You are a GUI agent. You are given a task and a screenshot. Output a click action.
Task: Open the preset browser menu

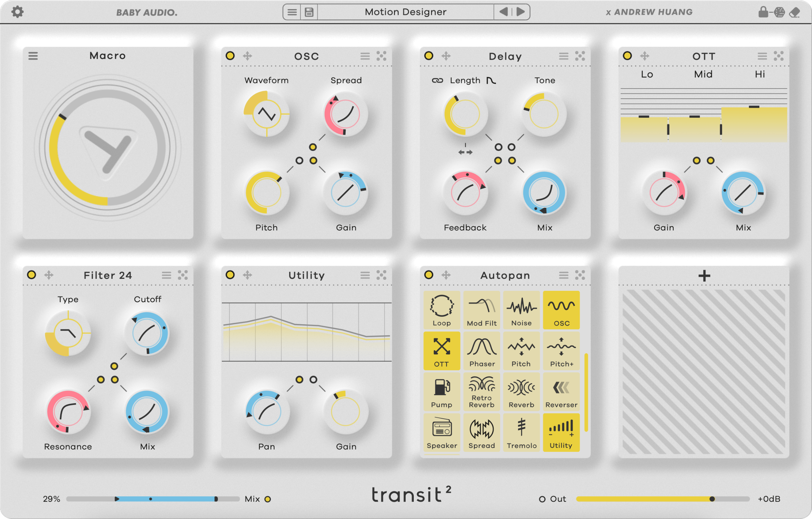point(292,11)
